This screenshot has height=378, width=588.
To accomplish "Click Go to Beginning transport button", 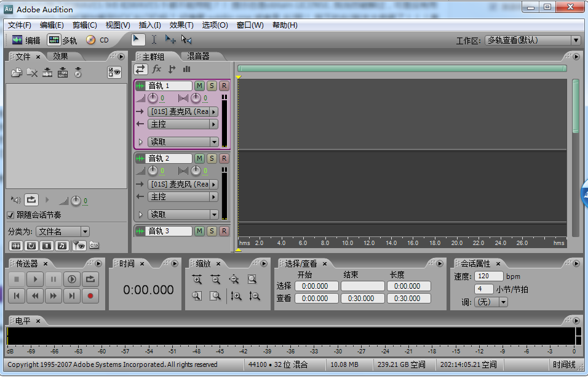I will click(x=17, y=296).
